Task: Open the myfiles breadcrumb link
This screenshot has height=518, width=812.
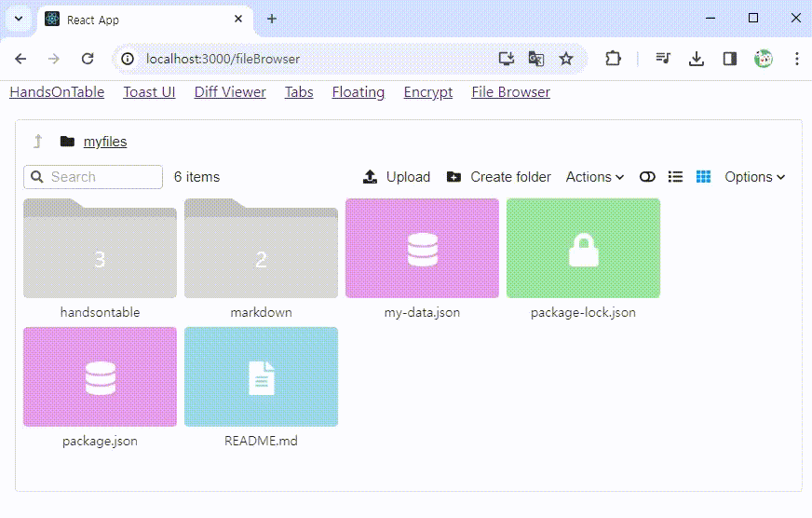Action: pyautogui.click(x=105, y=142)
